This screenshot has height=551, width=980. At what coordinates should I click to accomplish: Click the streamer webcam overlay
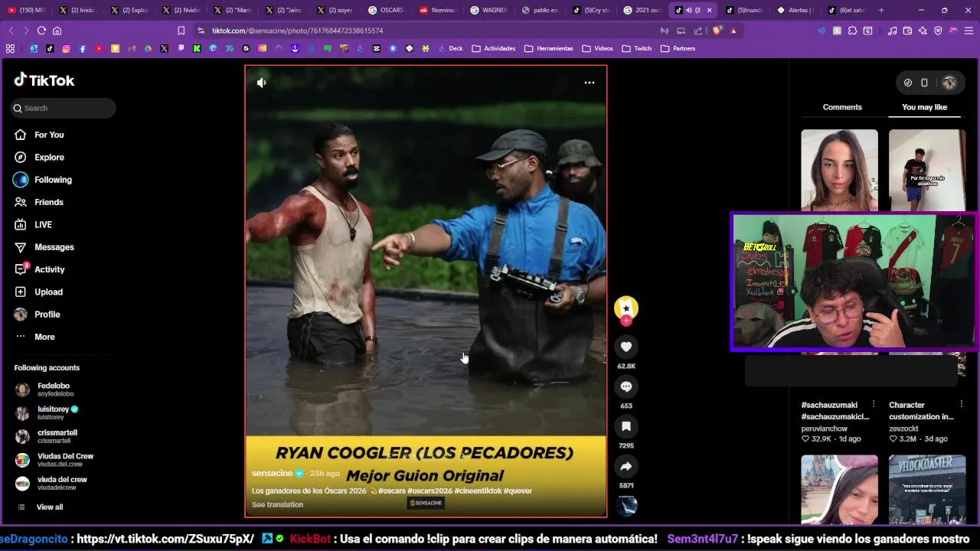coord(854,282)
